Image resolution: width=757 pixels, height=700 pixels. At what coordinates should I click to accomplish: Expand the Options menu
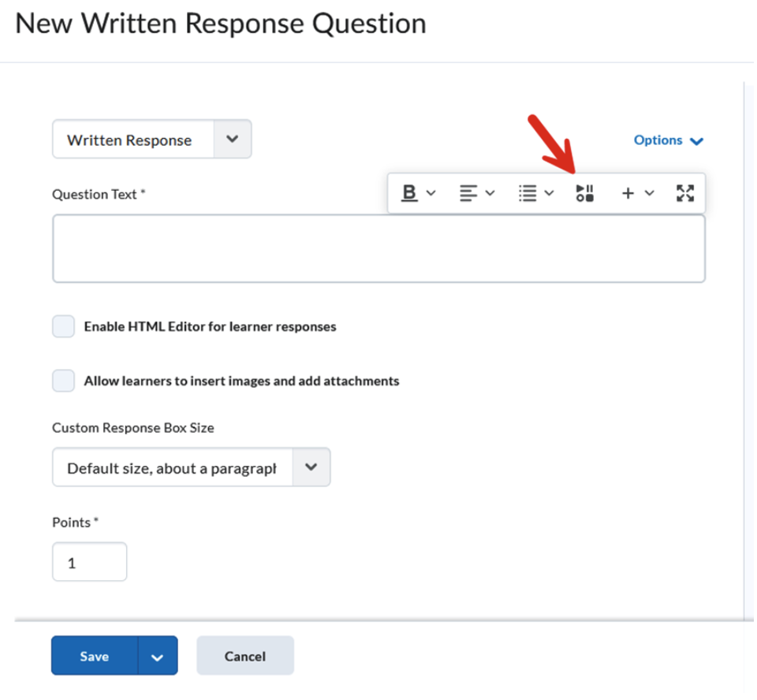[x=668, y=140]
